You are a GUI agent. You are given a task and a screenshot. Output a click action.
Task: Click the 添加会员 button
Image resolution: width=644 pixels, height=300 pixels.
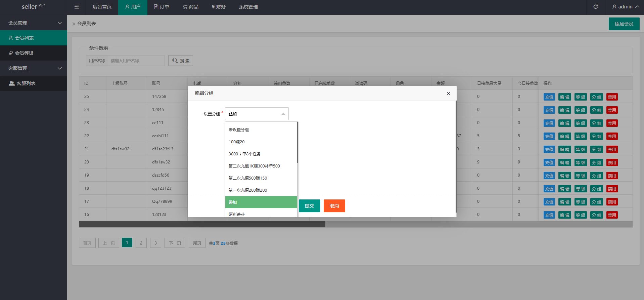624,24
